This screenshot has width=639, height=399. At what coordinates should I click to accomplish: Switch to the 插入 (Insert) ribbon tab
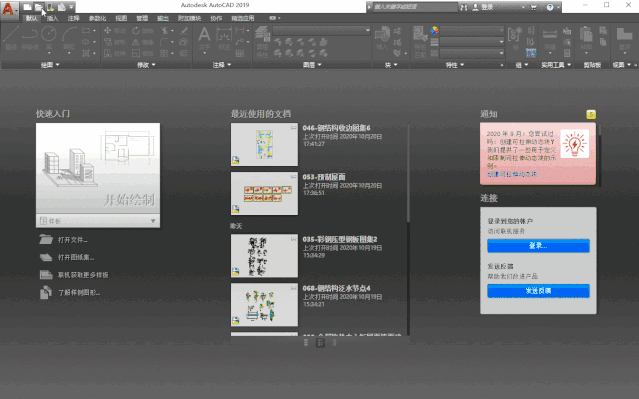52,18
